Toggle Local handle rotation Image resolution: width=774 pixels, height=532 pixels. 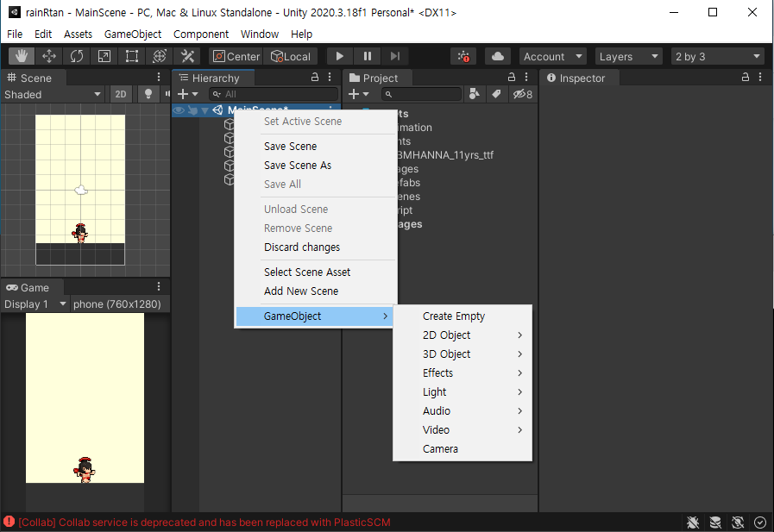click(x=291, y=56)
